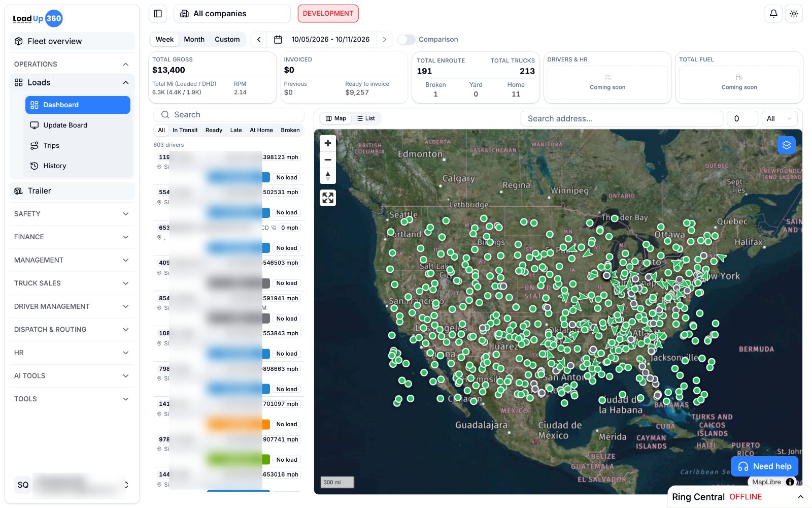This screenshot has width=812, height=508.
Task: Open the calendar date picker icon
Action: (x=278, y=40)
